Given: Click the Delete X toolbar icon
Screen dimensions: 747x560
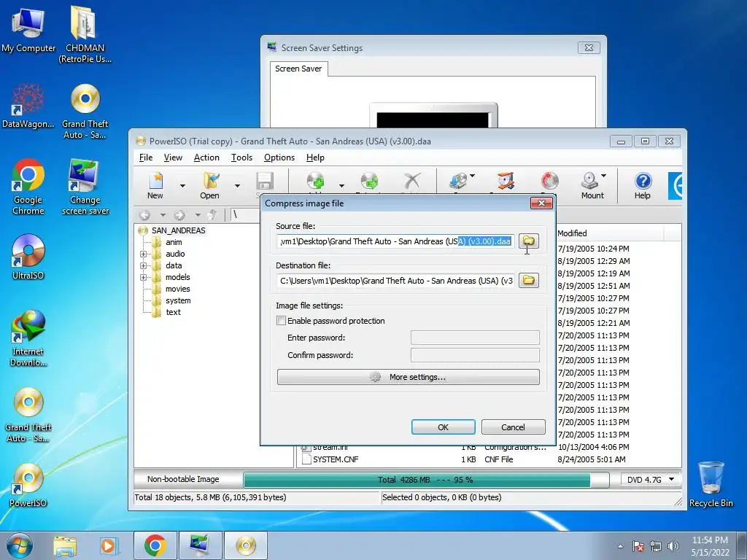Looking at the screenshot, I should 411,182.
